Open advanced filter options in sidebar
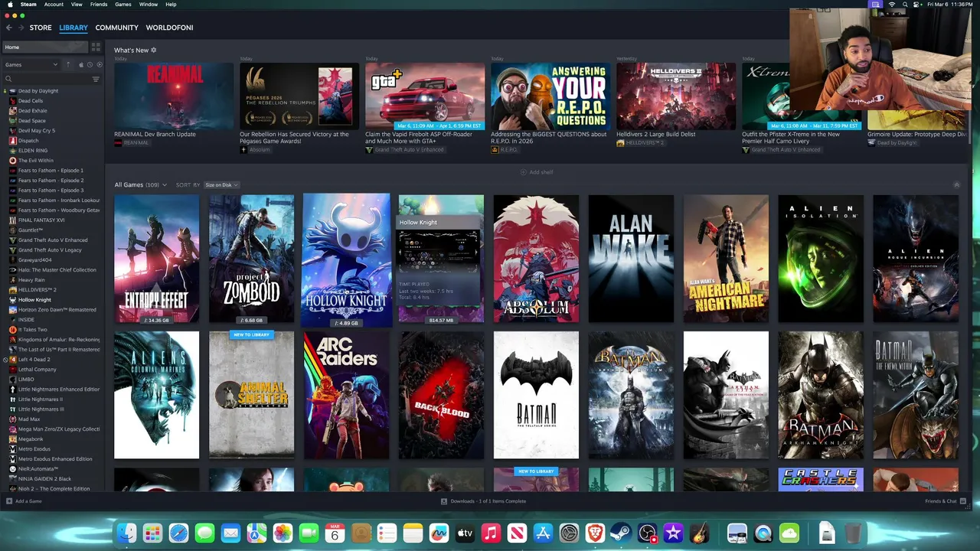The height and width of the screenshot is (551, 980). [96, 80]
